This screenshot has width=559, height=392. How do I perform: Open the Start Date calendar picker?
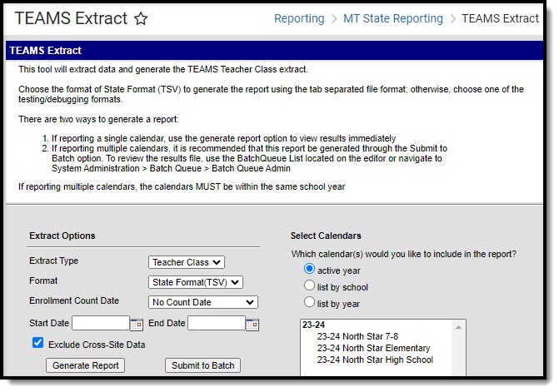coord(137,325)
